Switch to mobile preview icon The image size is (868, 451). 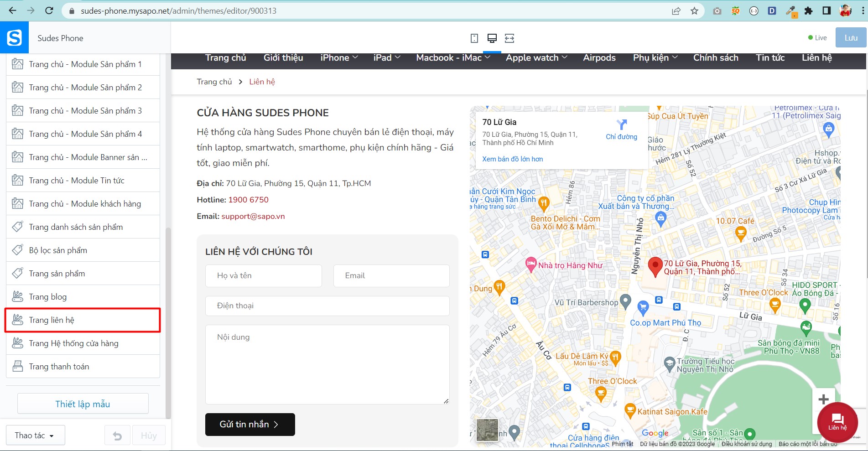tap(474, 38)
